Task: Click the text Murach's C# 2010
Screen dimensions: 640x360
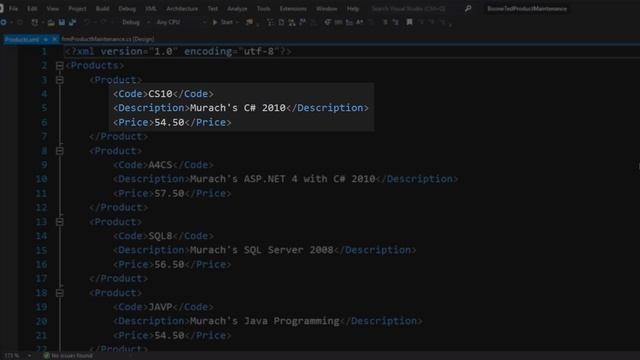Action: [238, 108]
